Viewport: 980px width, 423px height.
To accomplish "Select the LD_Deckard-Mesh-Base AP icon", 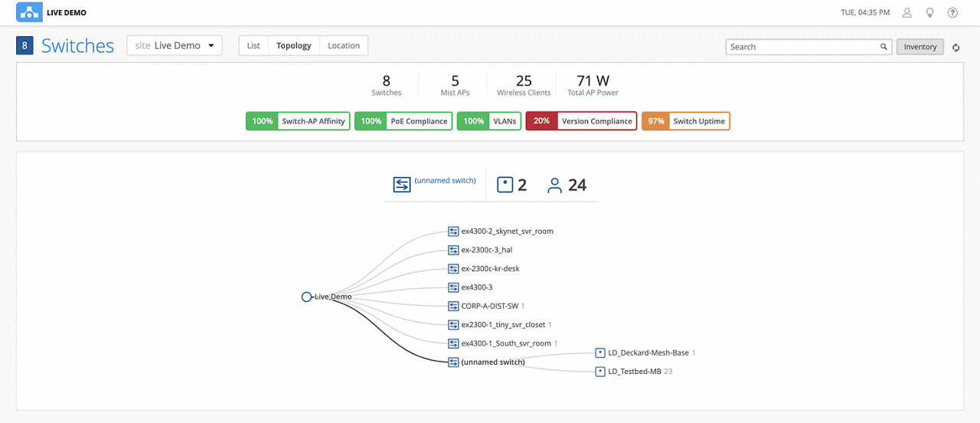I will pyautogui.click(x=600, y=353).
